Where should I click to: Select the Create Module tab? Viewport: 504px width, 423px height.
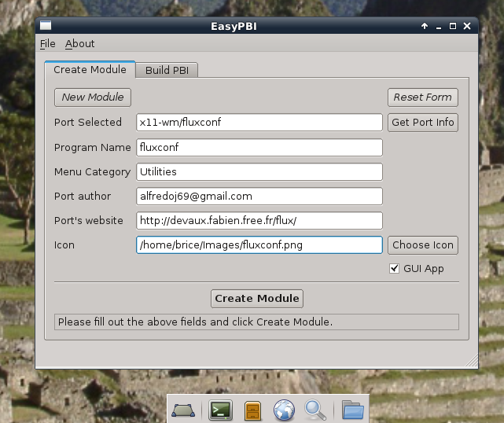[x=90, y=69]
